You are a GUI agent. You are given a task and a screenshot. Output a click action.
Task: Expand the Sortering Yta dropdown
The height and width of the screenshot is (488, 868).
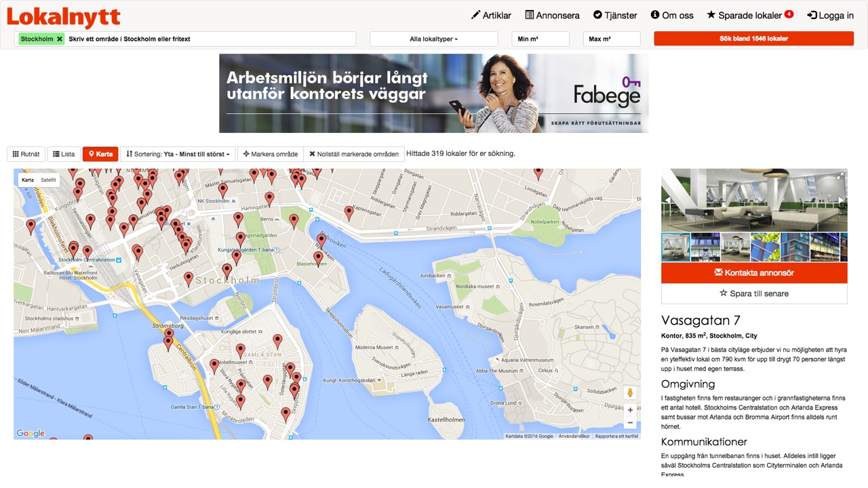(178, 155)
